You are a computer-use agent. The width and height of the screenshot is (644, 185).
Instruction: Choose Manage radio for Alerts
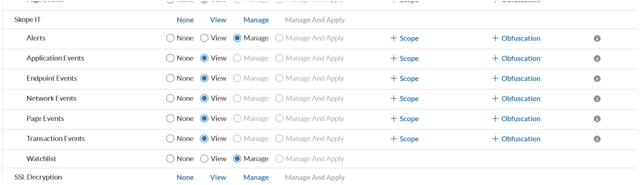[237, 38]
